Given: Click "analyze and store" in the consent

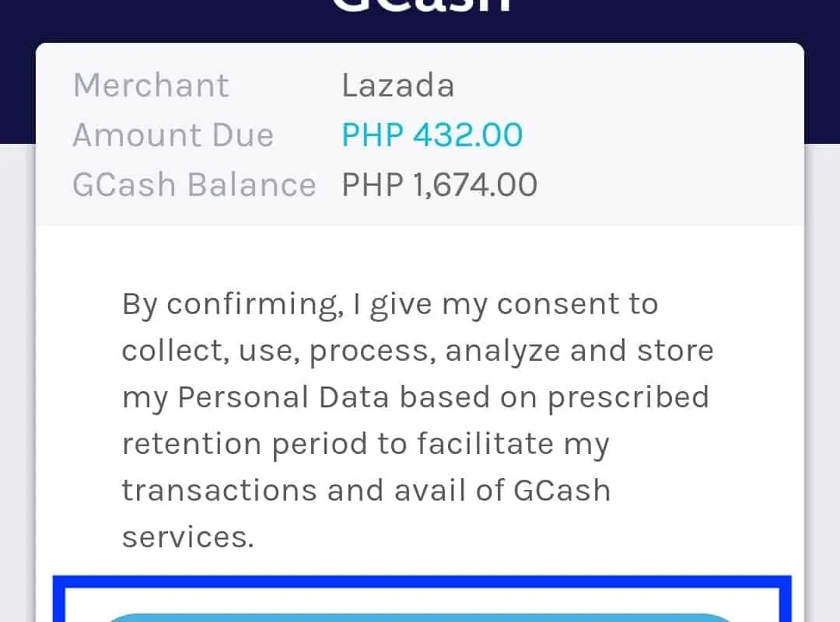Looking at the screenshot, I should coord(579,351).
